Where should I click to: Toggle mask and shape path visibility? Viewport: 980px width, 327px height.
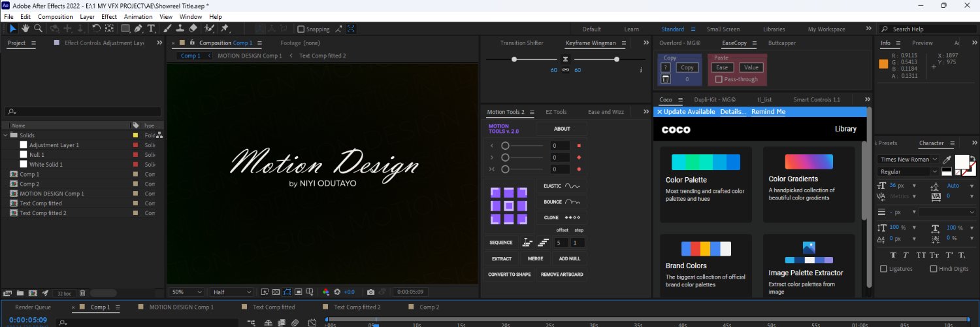(287, 292)
